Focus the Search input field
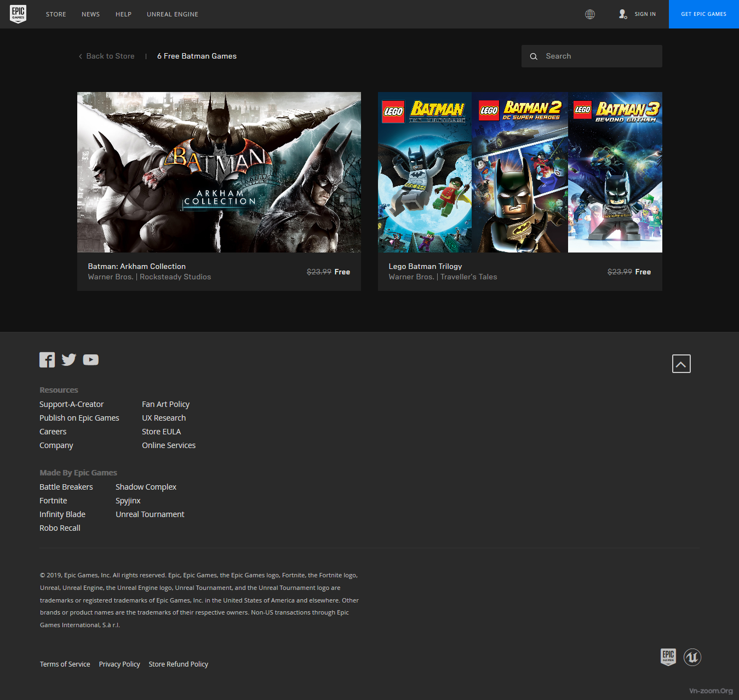The image size is (739, 700). [592, 56]
